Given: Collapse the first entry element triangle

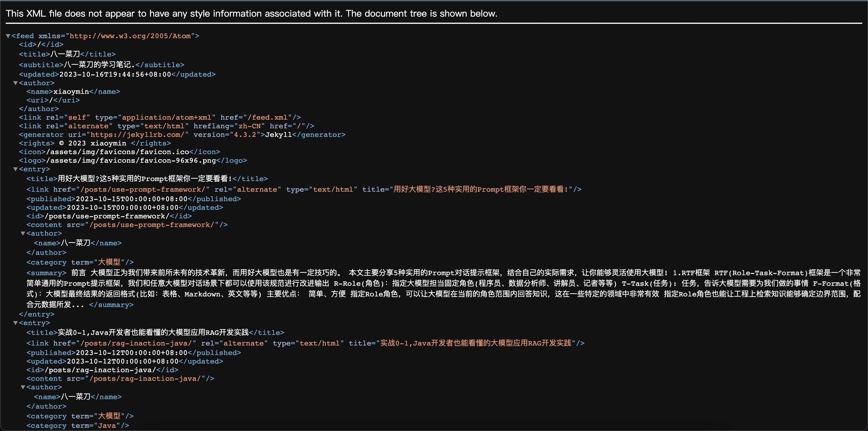Looking at the screenshot, I should pos(15,170).
